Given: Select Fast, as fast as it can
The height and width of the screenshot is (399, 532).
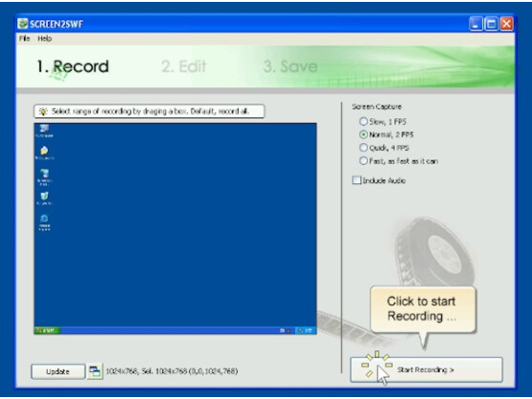Looking at the screenshot, I should [398, 161].
